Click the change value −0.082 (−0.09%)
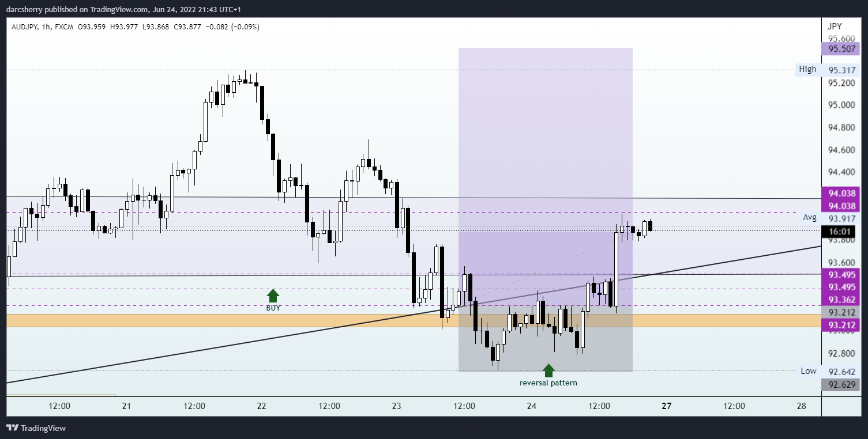This screenshot has height=439, width=868. point(232,27)
